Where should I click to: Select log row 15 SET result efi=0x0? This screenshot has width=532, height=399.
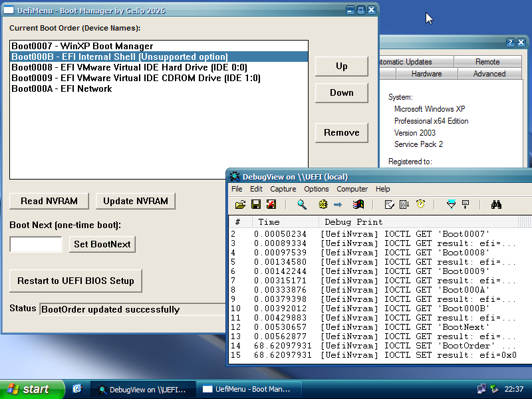[380, 355]
